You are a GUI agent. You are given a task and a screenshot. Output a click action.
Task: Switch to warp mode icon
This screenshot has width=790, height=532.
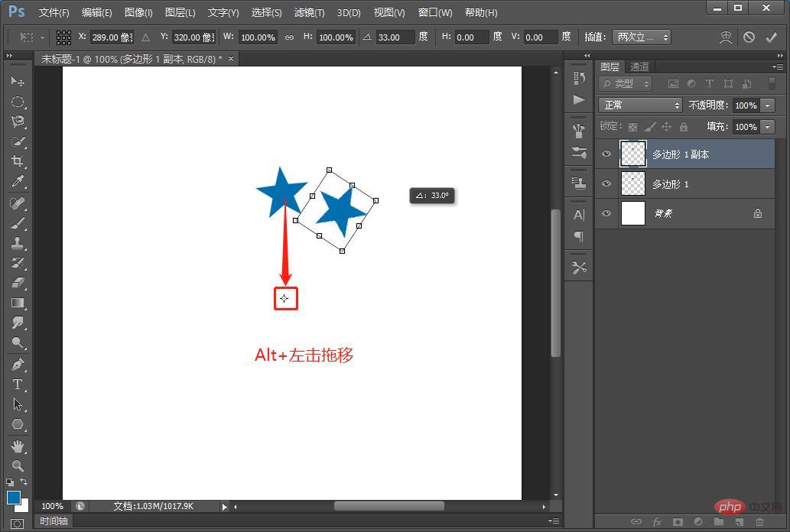[726, 37]
